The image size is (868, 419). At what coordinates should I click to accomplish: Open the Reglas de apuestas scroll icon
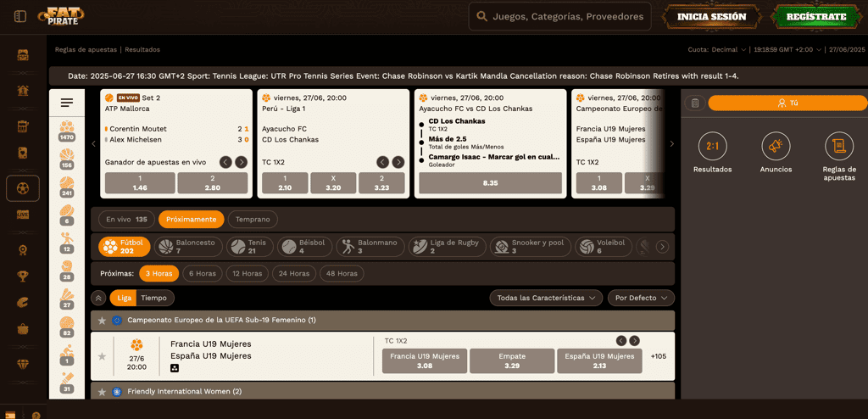(838, 147)
